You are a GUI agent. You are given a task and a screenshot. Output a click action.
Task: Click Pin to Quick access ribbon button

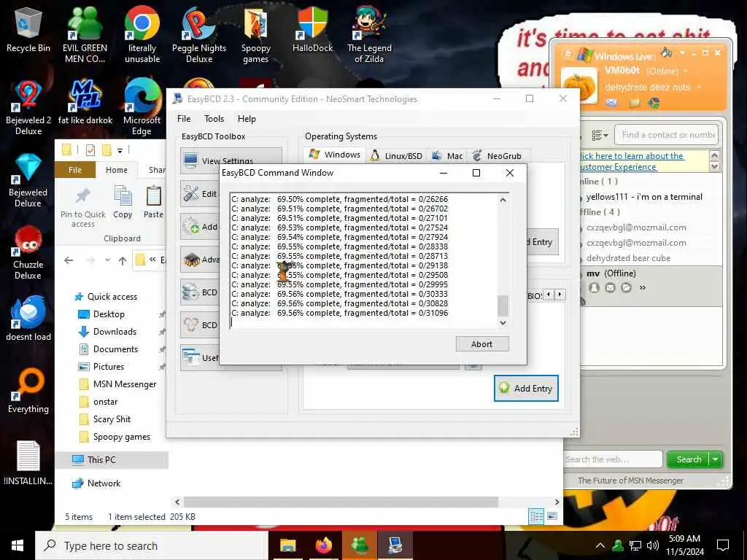[83, 208]
